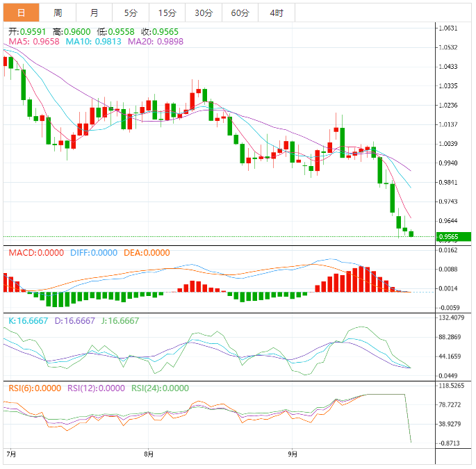The image size is (476, 469).
Task: Click the 9月 date axis label
Action: [293, 454]
